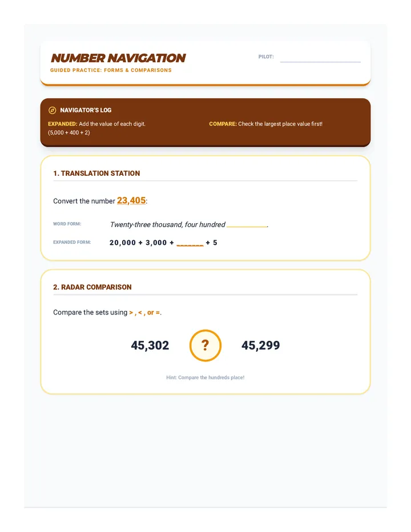411x532 pixels.
Task: Click the COMPARE label in Navigator's Log
Action: (x=223, y=124)
